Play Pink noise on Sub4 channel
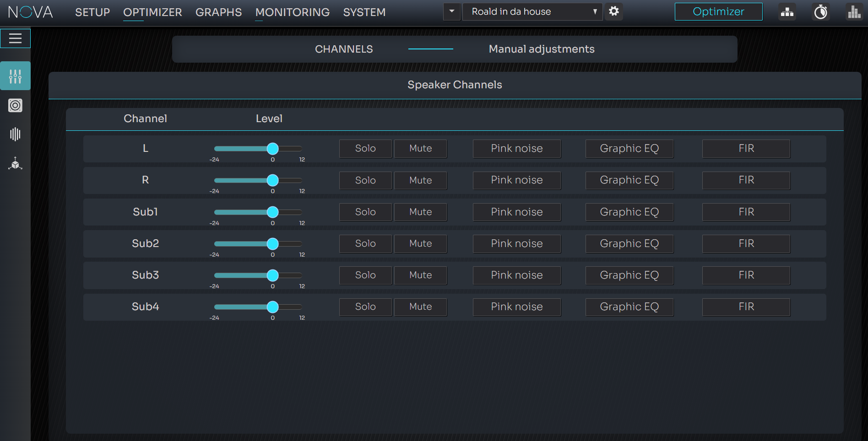The height and width of the screenshot is (441, 868). pos(517,307)
